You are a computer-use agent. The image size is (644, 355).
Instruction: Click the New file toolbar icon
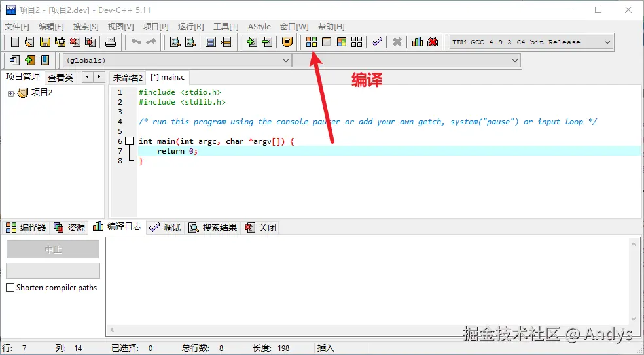pyautogui.click(x=15, y=42)
